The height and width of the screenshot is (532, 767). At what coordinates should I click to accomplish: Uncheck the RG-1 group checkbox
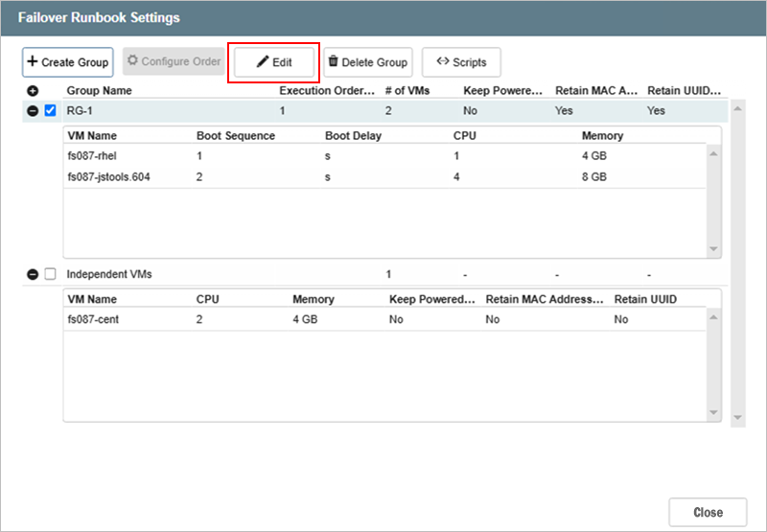51,111
